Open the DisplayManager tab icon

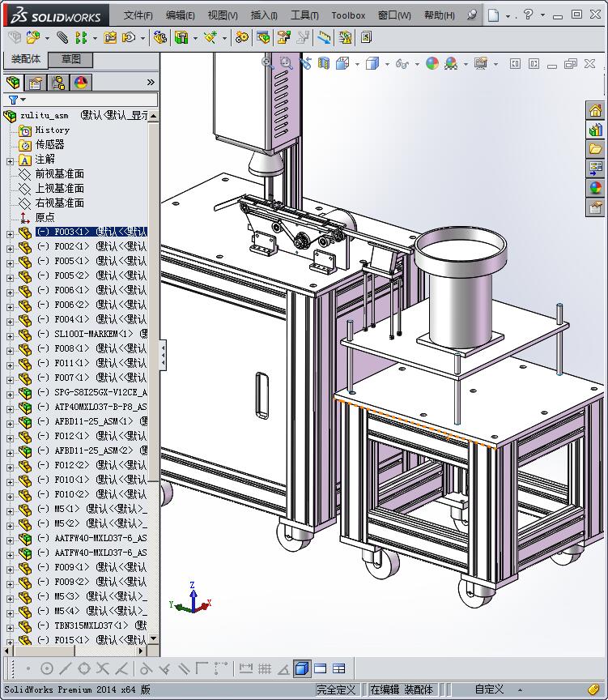click(81, 83)
